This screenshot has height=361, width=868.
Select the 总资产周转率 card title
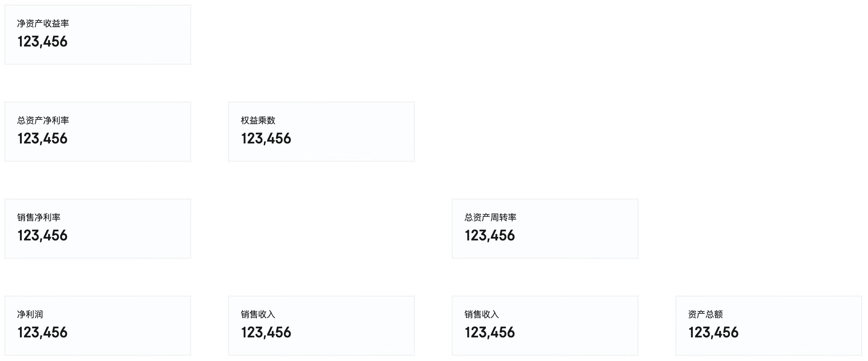click(x=490, y=217)
